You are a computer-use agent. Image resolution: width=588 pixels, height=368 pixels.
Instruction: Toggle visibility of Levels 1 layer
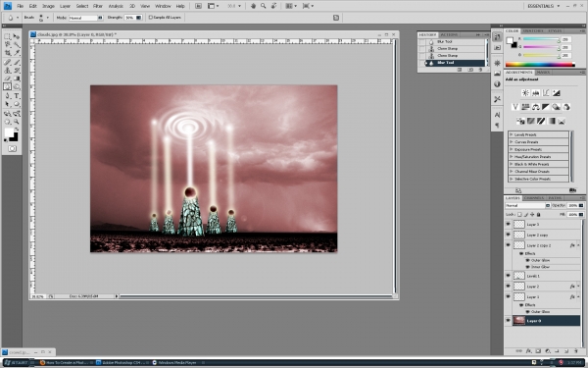pos(508,276)
